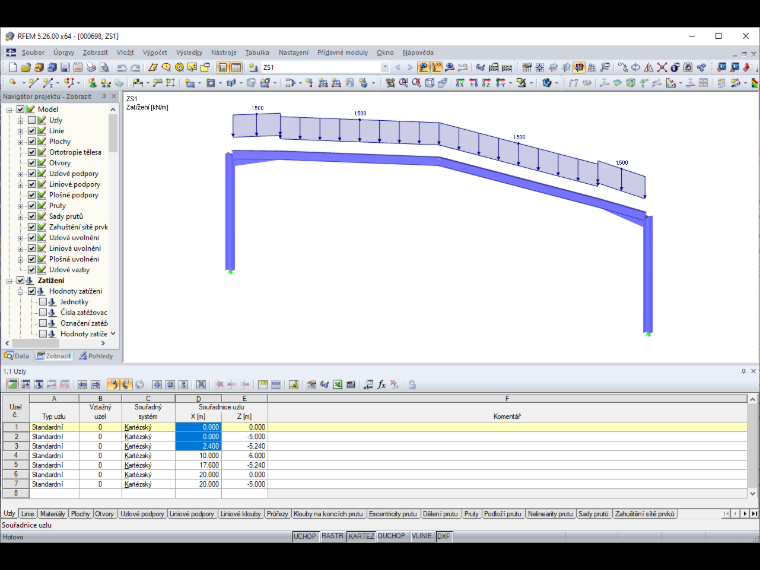Viewport: 760px width, 570px height.
Task: Enable the Jednotky checkbox
Action: (x=43, y=302)
